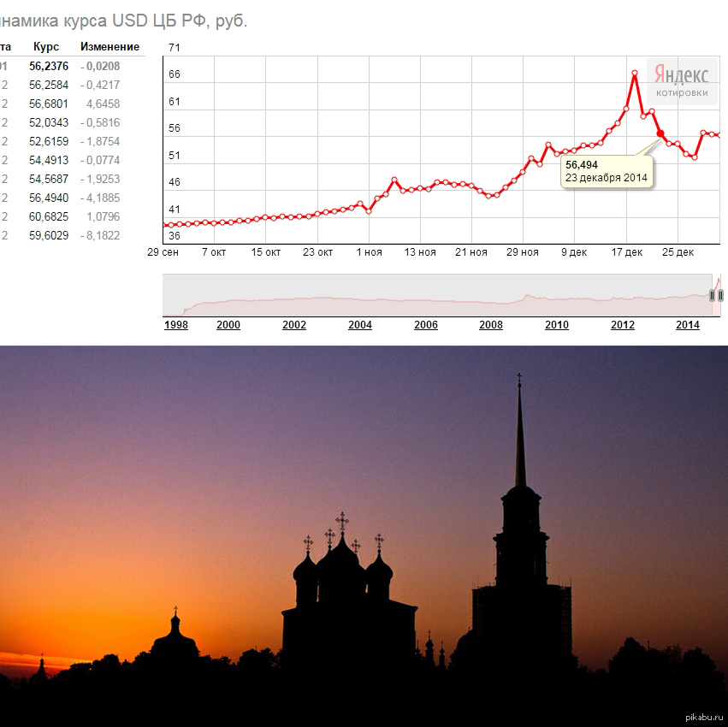728x727 pixels.
Task: Click the 17 дек date axis label
Action: [626, 252]
